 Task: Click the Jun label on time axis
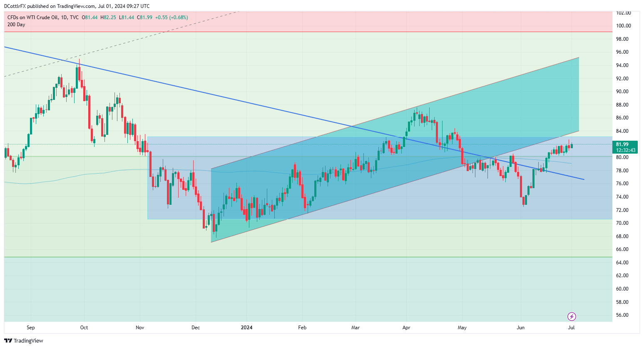pyautogui.click(x=520, y=328)
